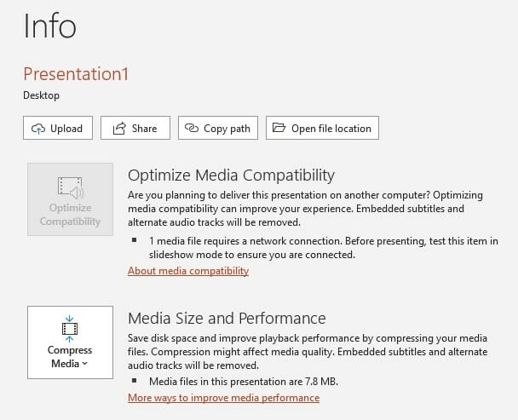
Task: Click the Presentation1 file title
Action: tap(76, 74)
